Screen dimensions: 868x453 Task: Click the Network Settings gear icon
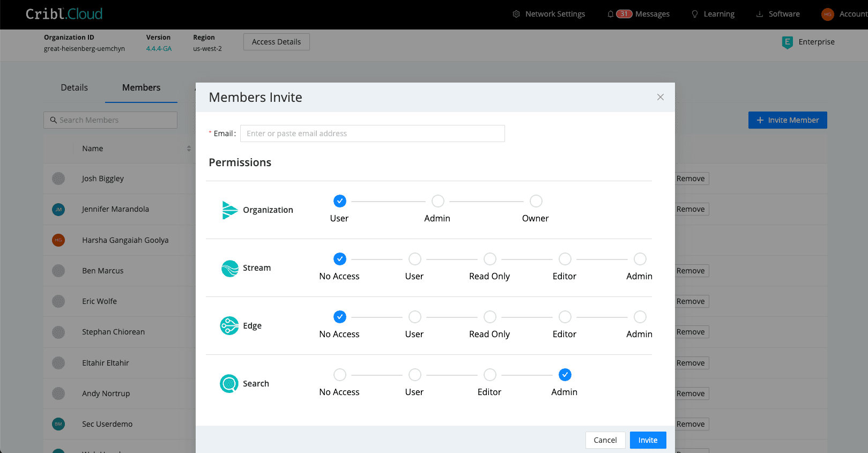tap(516, 14)
